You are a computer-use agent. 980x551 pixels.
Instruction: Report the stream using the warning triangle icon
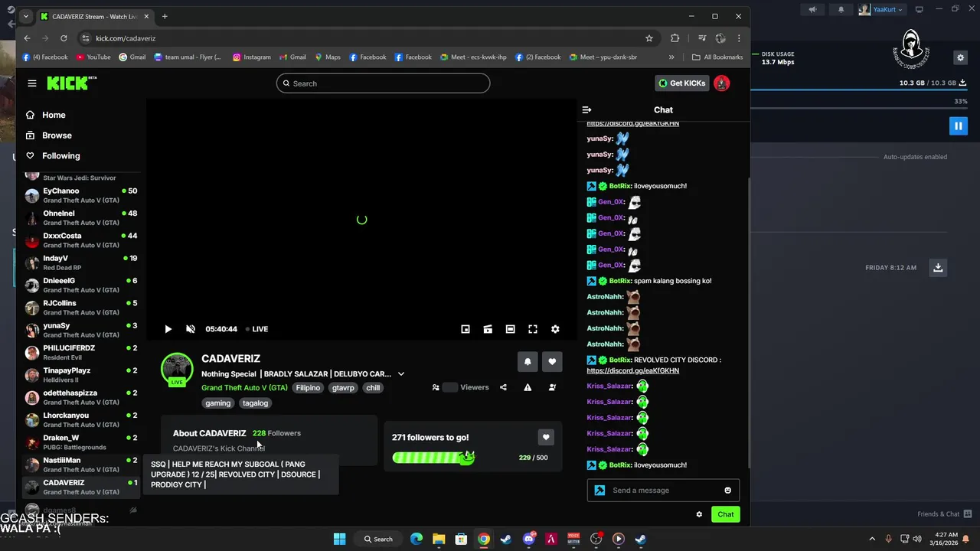[x=528, y=387]
